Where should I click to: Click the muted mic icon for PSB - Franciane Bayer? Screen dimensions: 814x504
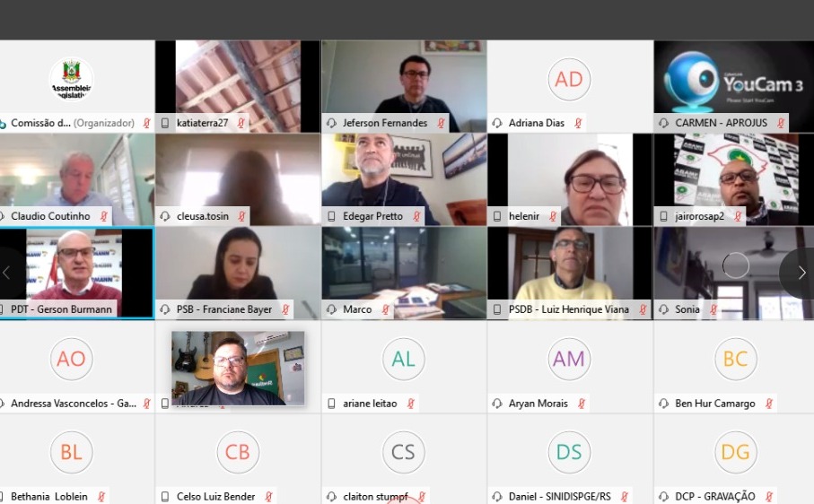[285, 309]
